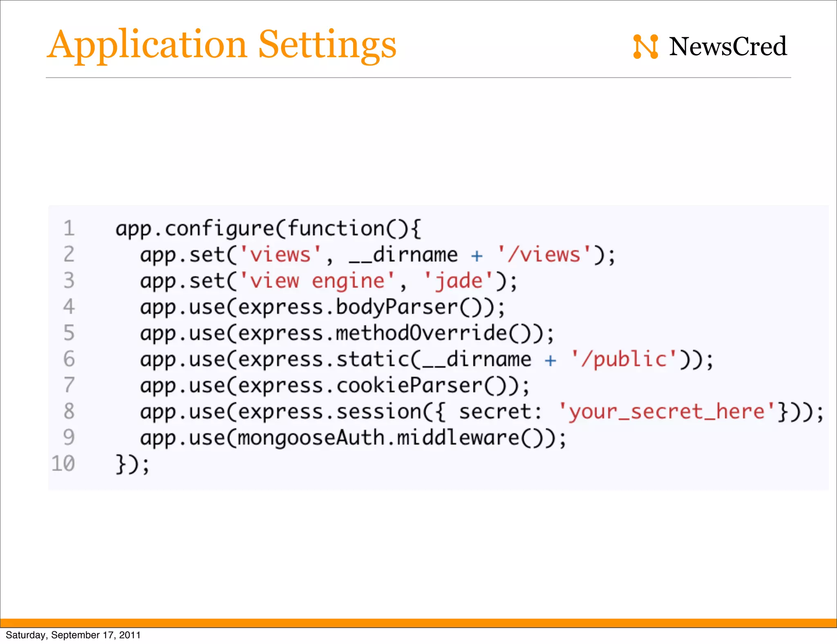Click line number 1 in the code block
The width and height of the screenshot is (837, 644).
(x=69, y=228)
